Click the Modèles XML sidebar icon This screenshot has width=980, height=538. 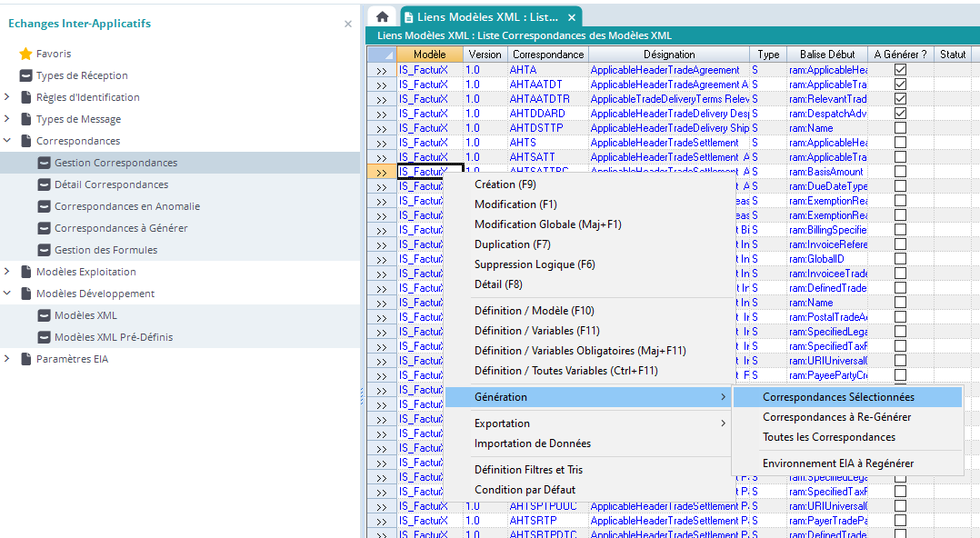click(44, 315)
